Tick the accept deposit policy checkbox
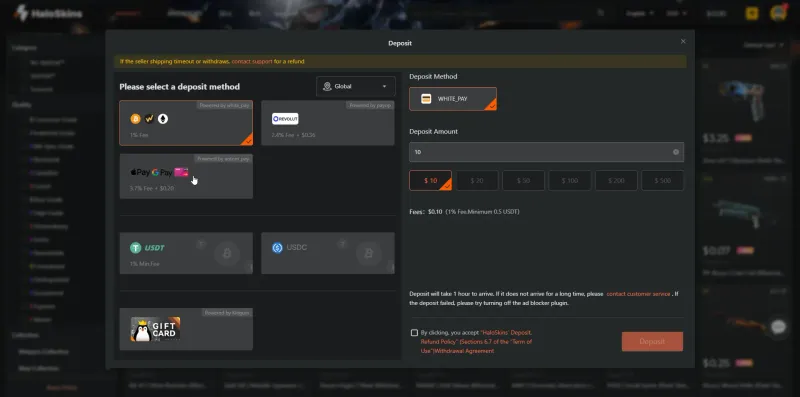The image size is (800, 397). click(414, 333)
